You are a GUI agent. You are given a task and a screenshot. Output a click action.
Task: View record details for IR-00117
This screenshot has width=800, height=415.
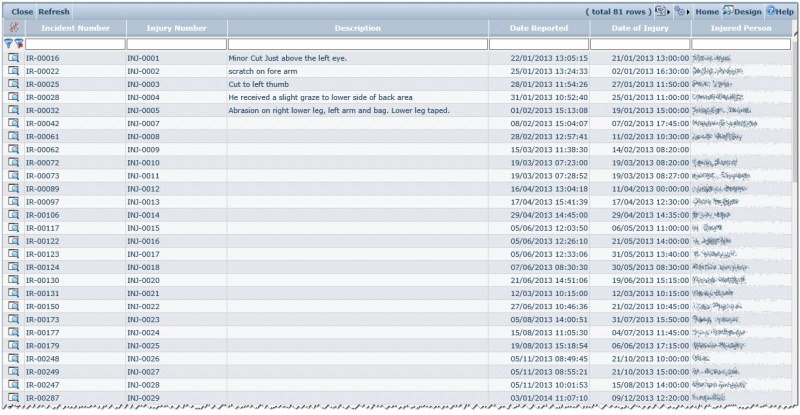pos(13,228)
